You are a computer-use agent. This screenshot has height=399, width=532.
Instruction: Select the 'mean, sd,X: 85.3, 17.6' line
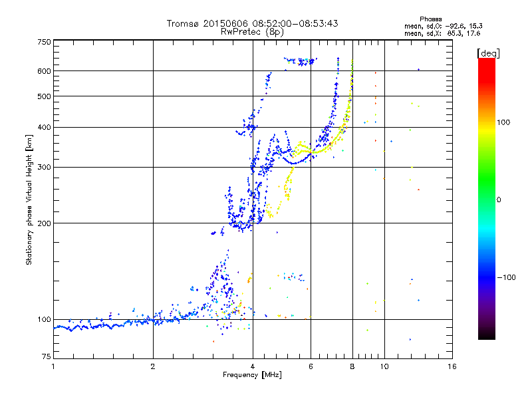coord(442,34)
